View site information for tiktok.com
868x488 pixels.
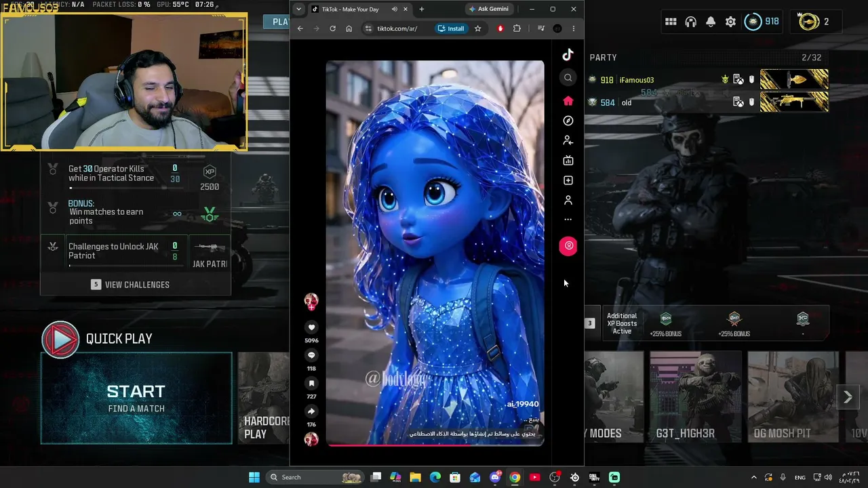tap(368, 28)
